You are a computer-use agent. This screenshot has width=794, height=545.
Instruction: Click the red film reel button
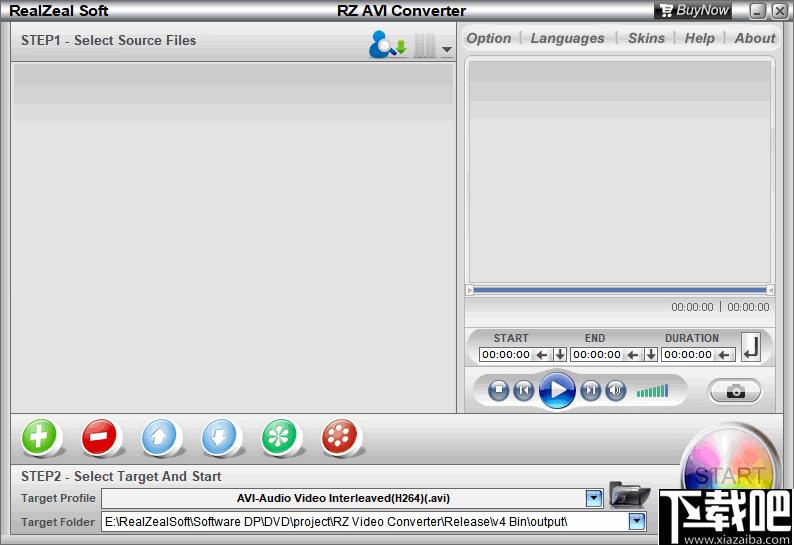pos(340,437)
